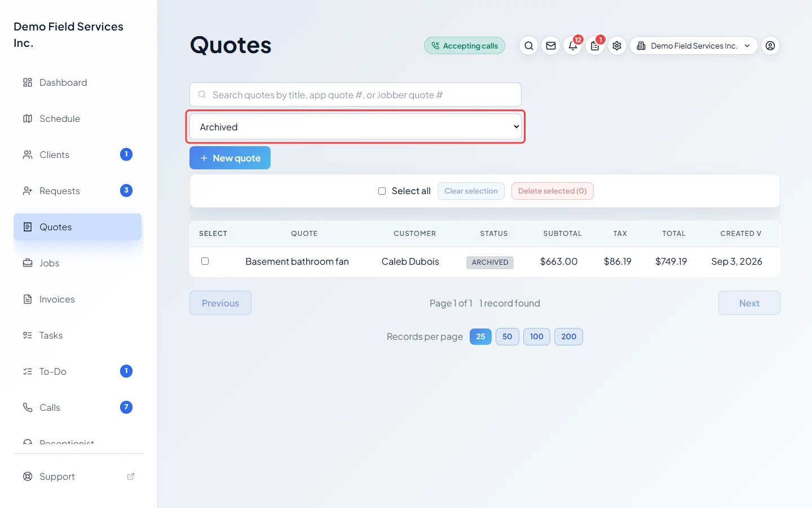The image size is (812, 508).
Task: Create a New quote
Action: pos(230,158)
